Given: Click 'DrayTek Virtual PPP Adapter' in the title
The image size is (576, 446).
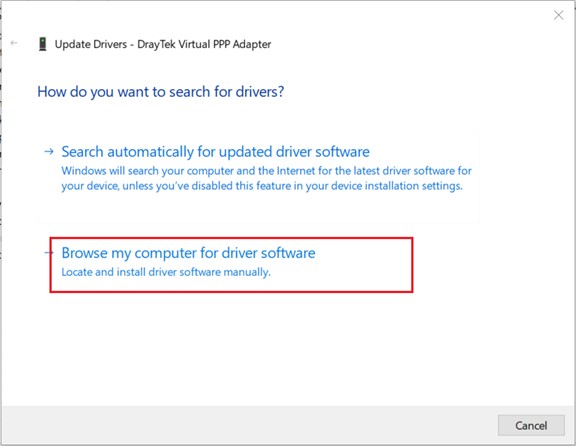Looking at the screenshot, I should point(204,44).
